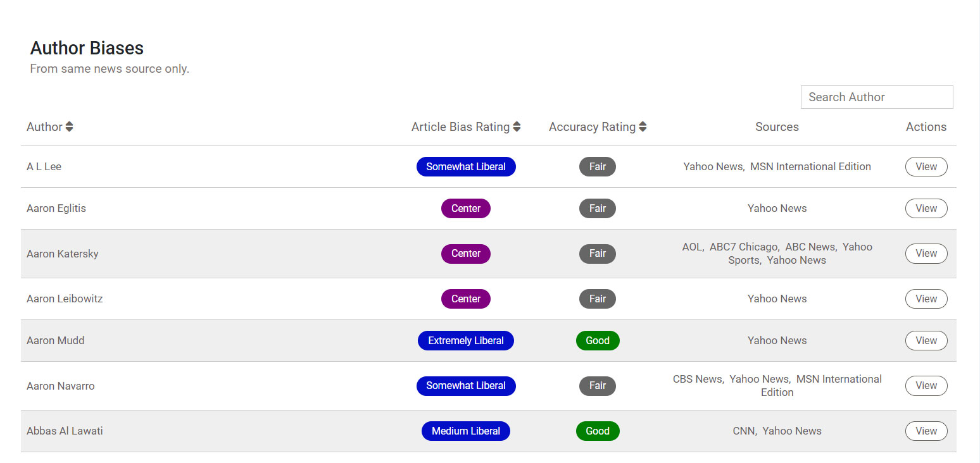
Task: Focus the Search Author input field
Action: click(x=876, y=97)
